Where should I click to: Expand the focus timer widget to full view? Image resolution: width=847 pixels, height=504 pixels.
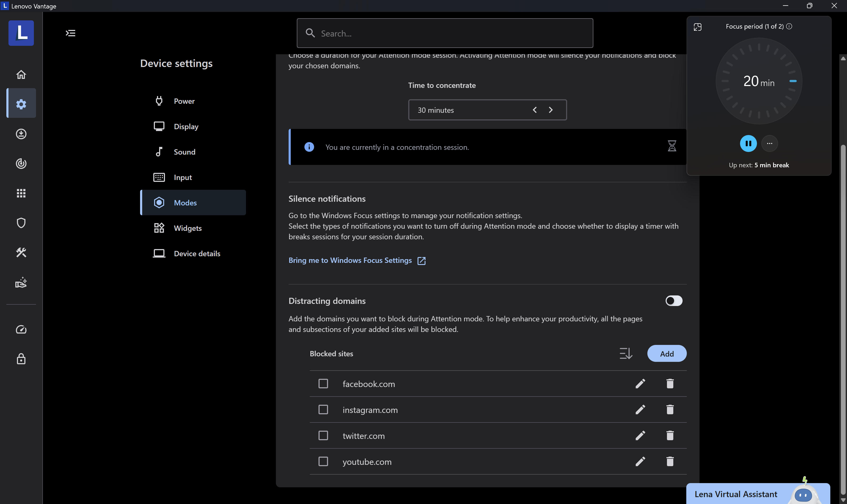coord(698,27)
